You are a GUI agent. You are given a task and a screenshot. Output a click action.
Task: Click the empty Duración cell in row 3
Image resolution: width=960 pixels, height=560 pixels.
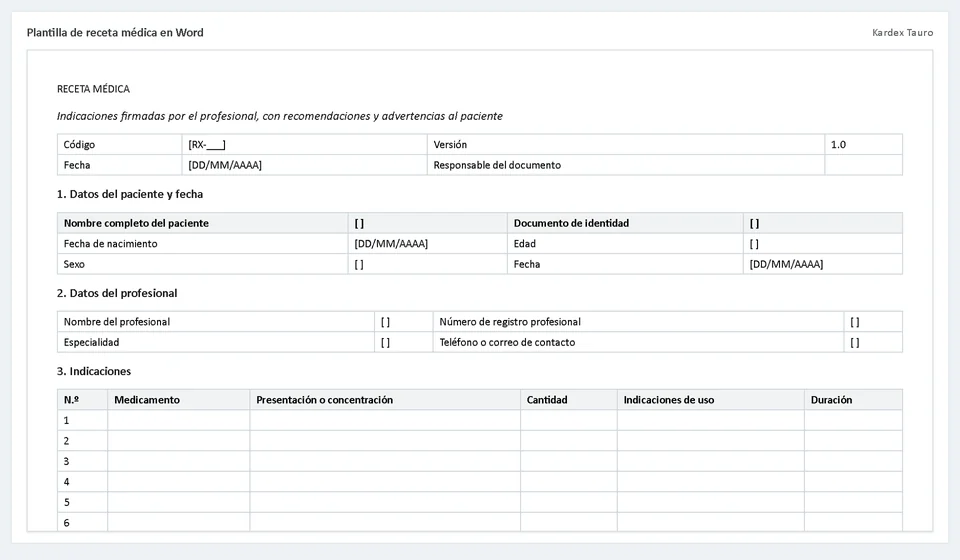coord(853,461)
